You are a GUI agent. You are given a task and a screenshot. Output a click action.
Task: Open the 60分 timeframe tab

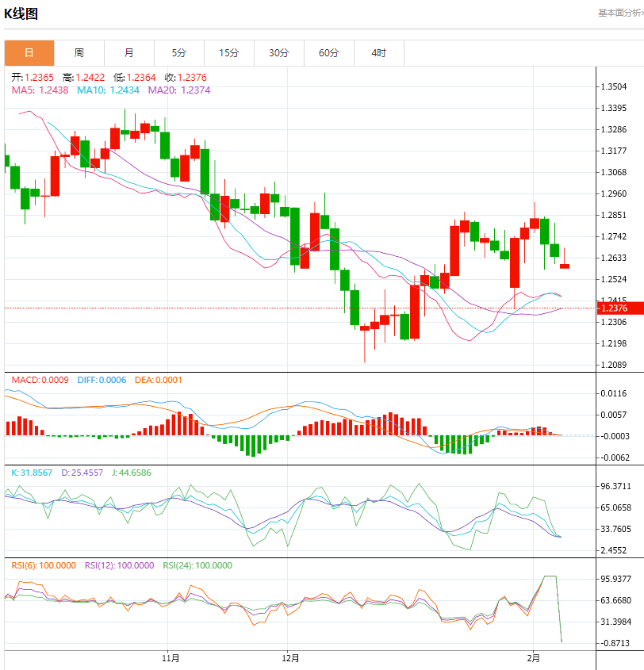tap(329, 53)
